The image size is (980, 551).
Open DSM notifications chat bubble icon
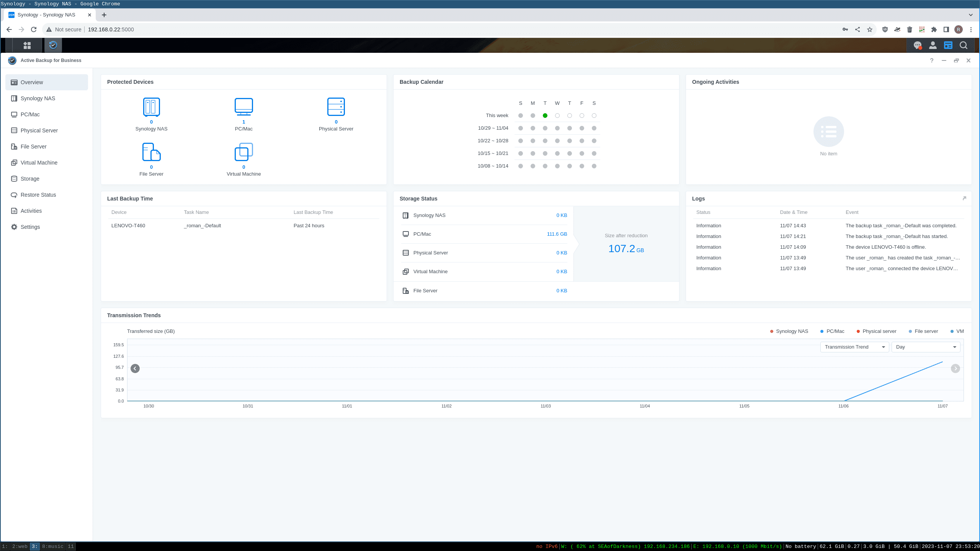[918, 45]
